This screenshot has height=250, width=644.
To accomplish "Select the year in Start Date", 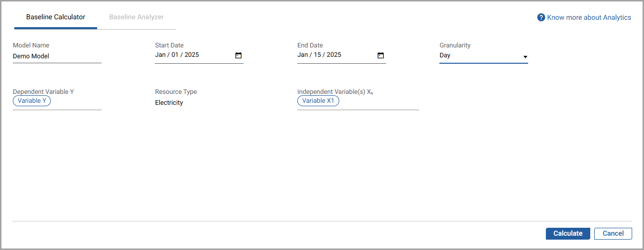I will pos(192,55).
